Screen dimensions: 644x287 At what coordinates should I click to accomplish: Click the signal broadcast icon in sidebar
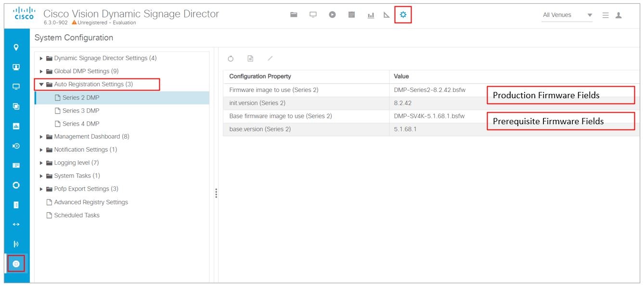coord(16,244)
